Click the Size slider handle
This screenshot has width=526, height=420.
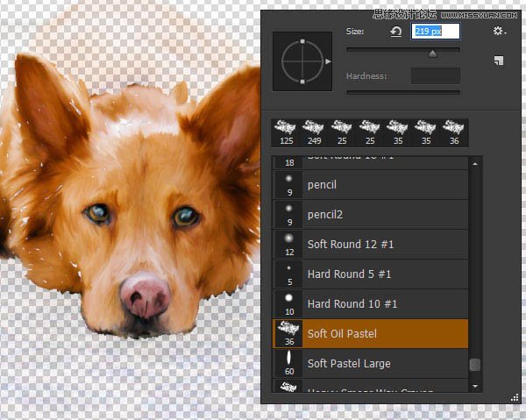coord(433,53)
